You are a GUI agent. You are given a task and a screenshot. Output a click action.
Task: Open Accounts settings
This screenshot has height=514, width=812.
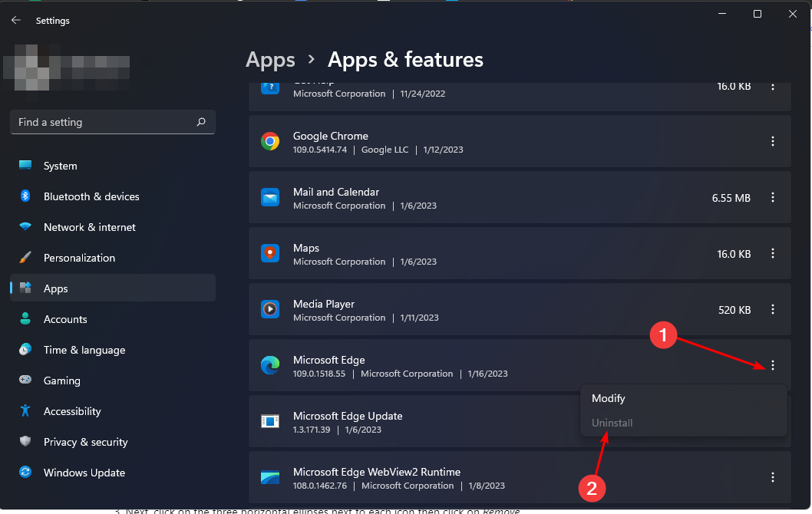point(112,319)
